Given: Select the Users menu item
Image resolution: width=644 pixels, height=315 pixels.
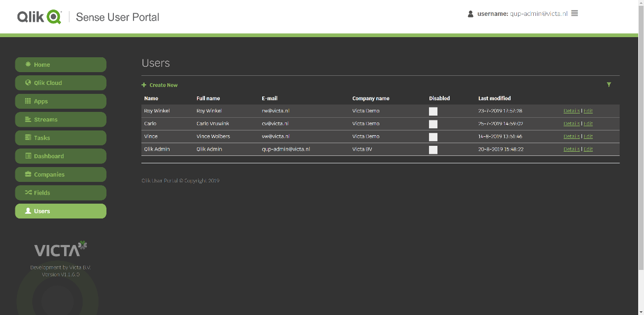Looking at the screenshot, I should [61, 211].
